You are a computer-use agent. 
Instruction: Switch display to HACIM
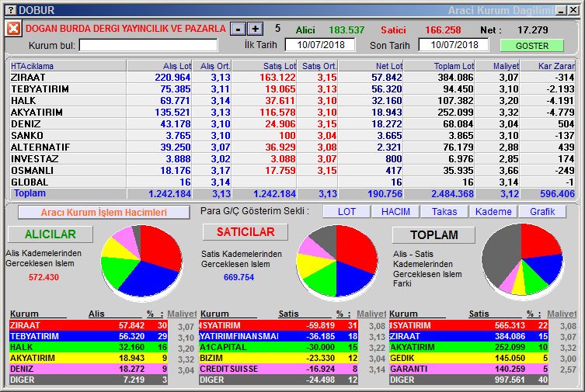click(x=395, y=212)
